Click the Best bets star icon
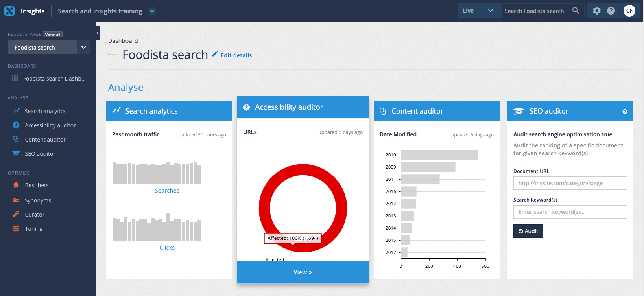644x296 pixels. (x=16, y=185)
